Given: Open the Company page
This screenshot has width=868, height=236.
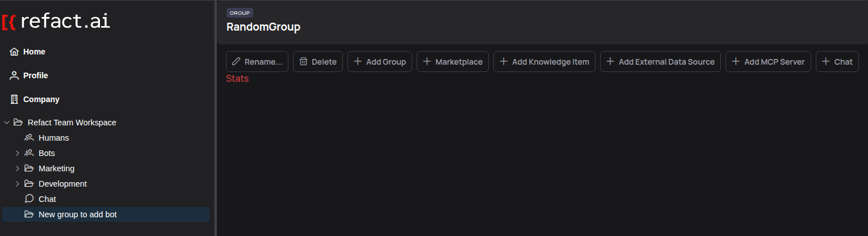Looking at the screenshot, I should (x=41, y=99).
